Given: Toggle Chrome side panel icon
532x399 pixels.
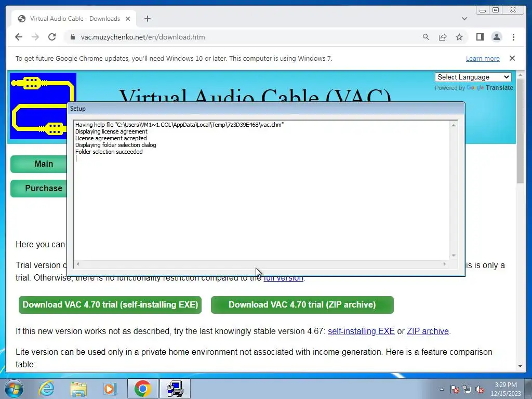Looking at the screenshot, I should 480,37.
